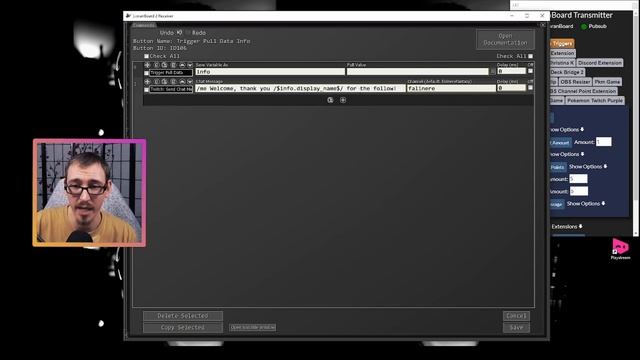
Task: Open the Deck Bridge 2 tab
Action: 567,72
